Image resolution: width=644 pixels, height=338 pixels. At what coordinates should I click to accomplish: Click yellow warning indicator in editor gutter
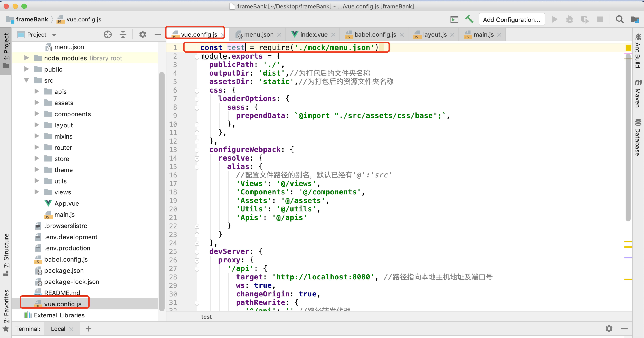[x=628, y=47]
